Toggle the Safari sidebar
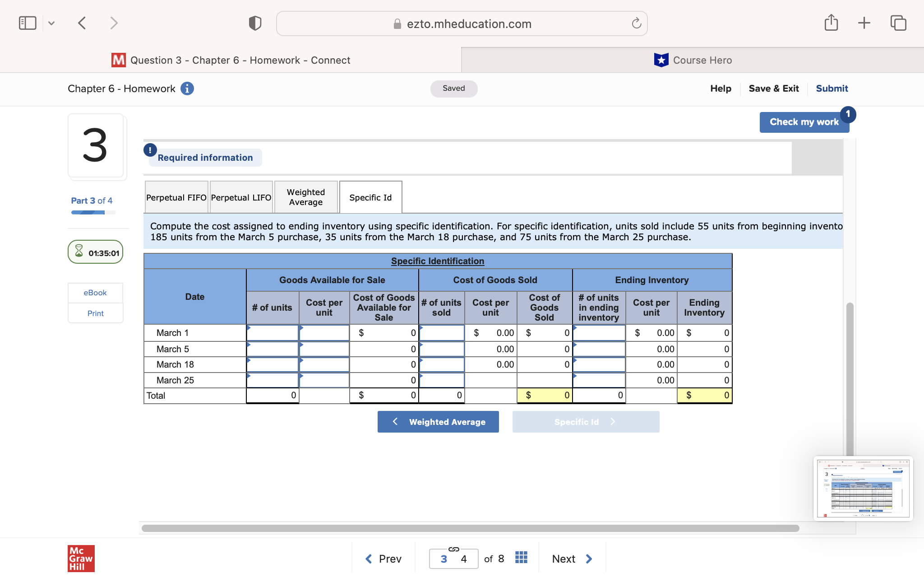The image size is (924, 578). click(28, 23)
